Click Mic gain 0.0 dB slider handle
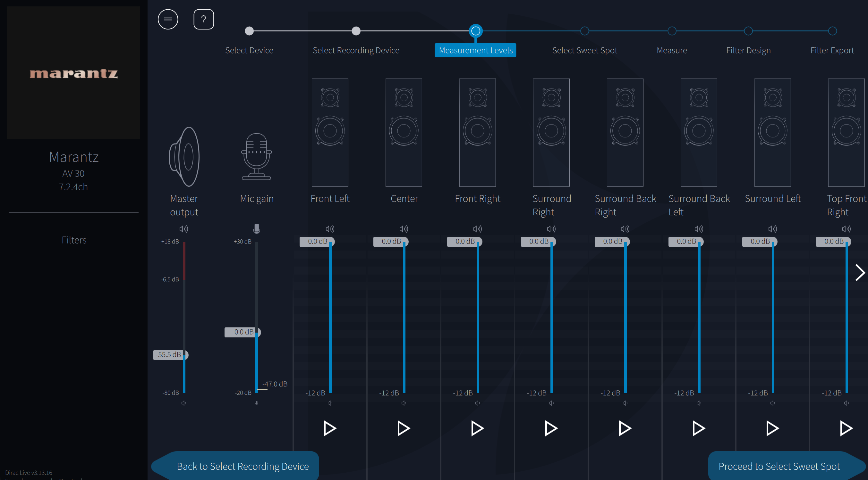The height and width of the screenshot is (480, 868). [243, 332]
